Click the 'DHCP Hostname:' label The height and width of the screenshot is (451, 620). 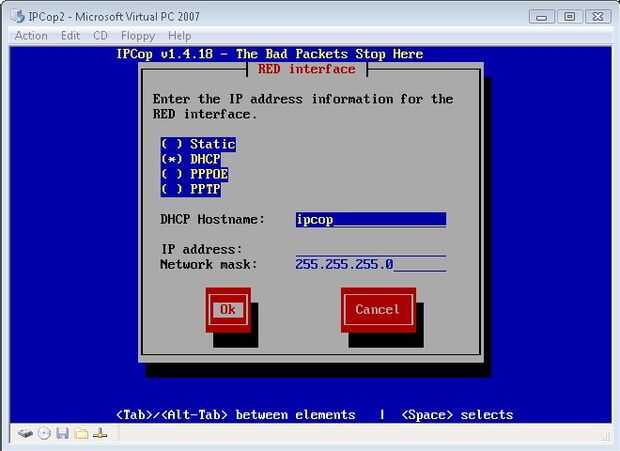pyautogui.click(x=212, y=219)
